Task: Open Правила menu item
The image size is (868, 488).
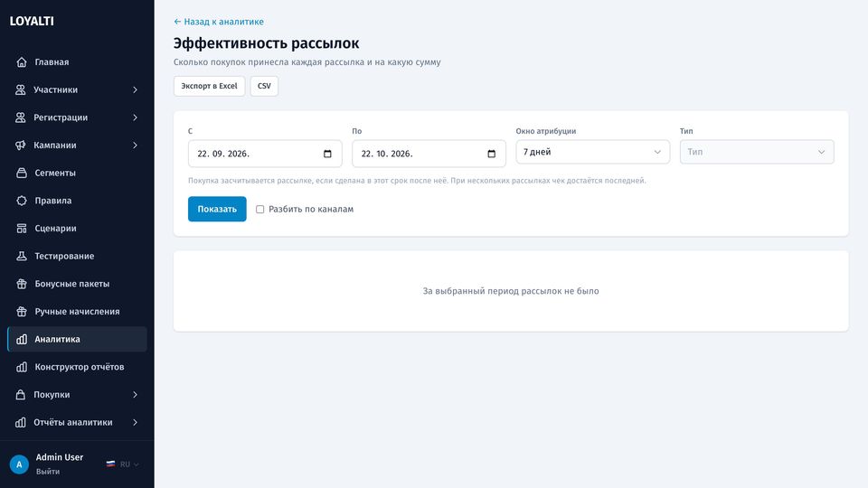Action: coord(77,201)
